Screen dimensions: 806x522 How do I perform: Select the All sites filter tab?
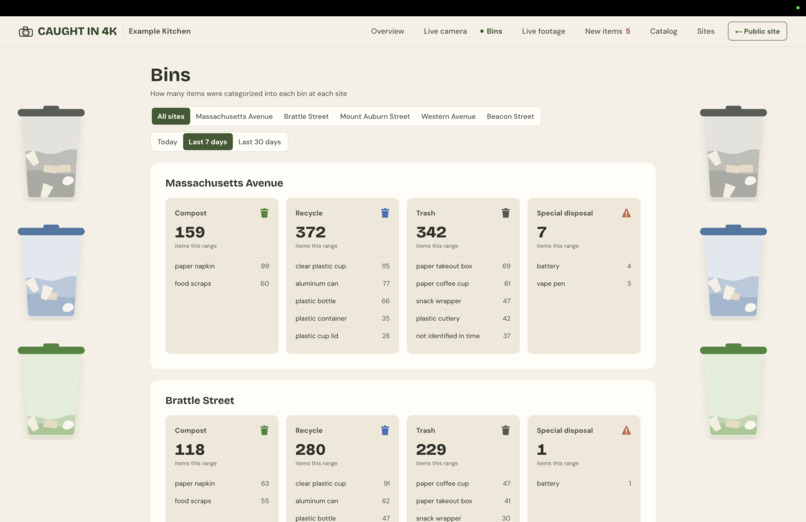(x=171, y=116)
